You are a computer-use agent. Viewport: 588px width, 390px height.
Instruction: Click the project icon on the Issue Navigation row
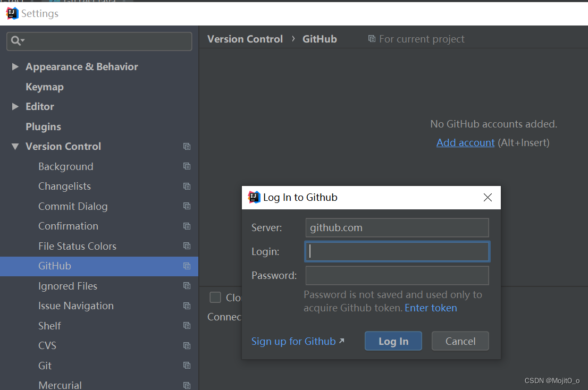tap(187, 306)
